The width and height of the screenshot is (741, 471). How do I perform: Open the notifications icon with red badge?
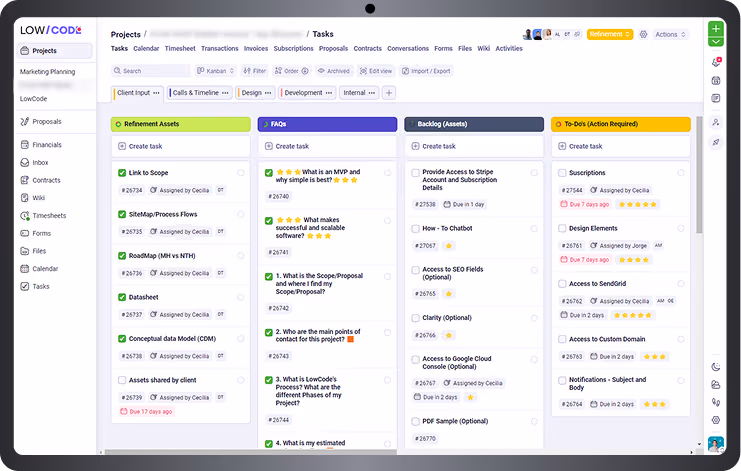coord(716,62)
